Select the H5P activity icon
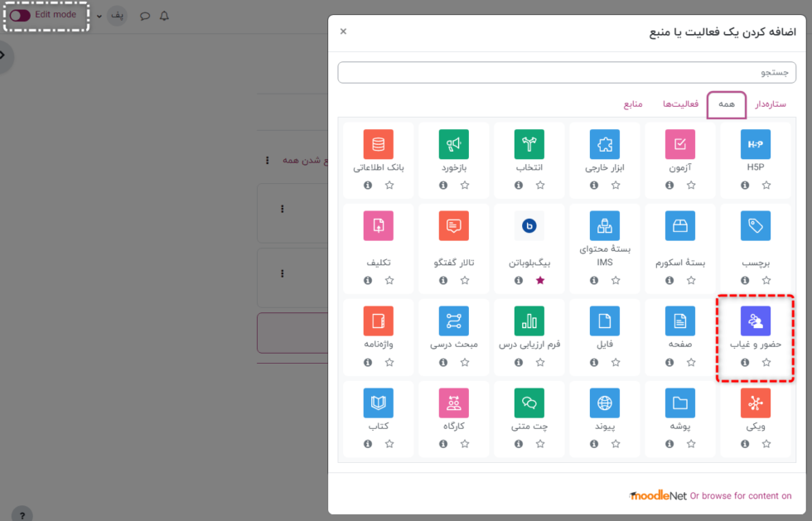The image size is (812, 521). point(755,144)
